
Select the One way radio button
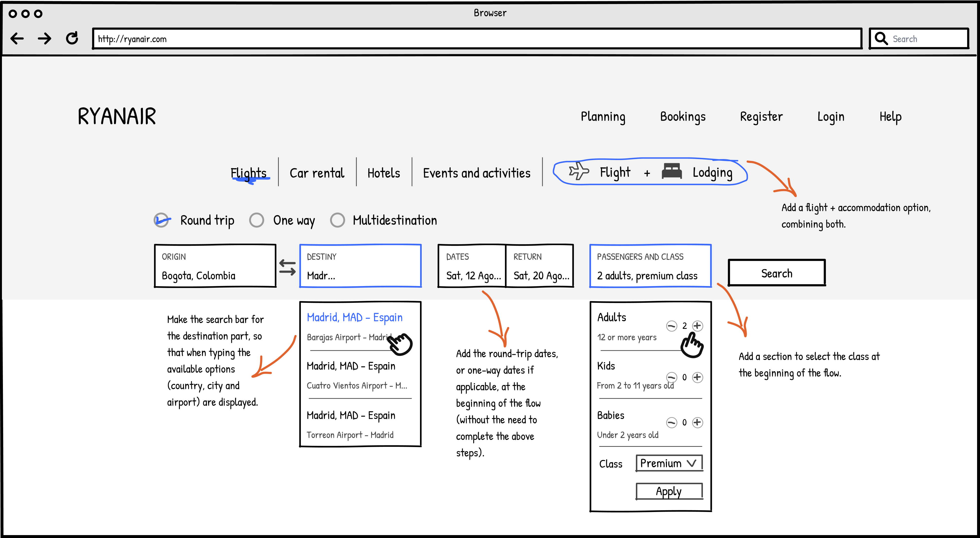(x=257, y=220)
